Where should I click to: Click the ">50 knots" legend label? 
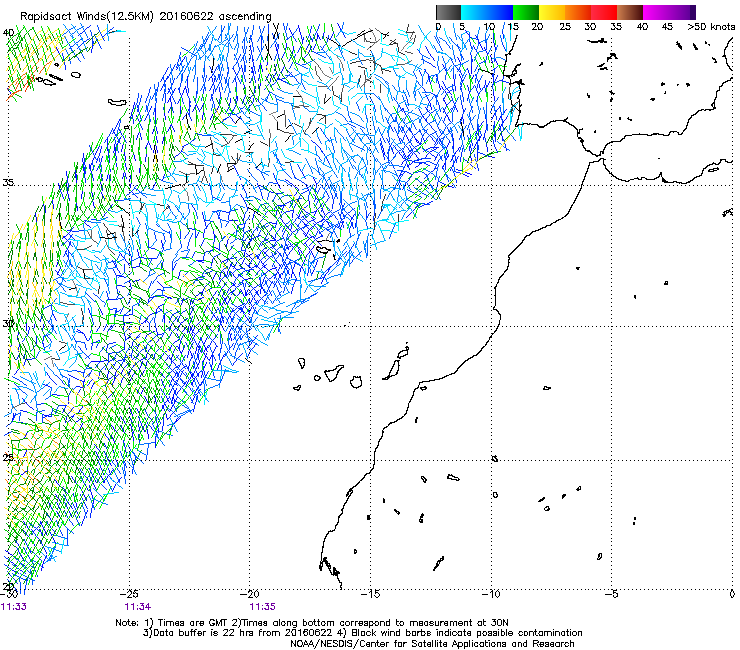(711, 27)
